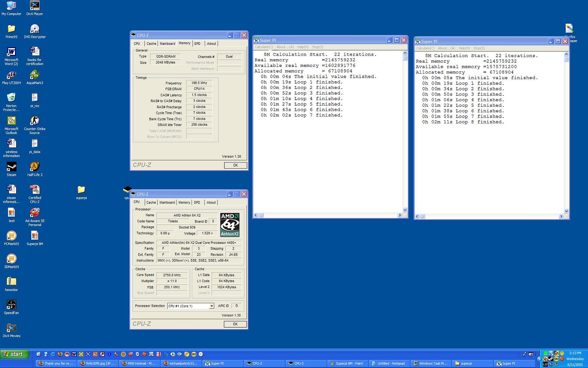588x368 pixels.
Task: Launch the hmonitor icon
Action: click(x=11, y=285)
